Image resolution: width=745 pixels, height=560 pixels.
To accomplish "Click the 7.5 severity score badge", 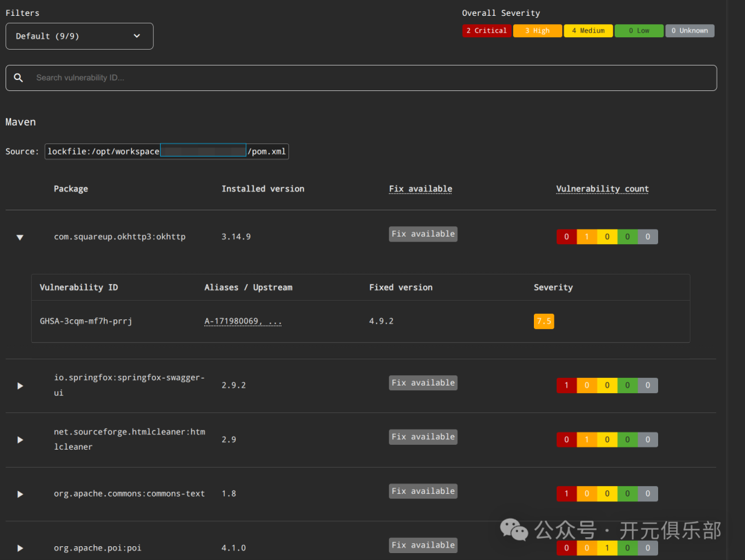I will tap(544, 321).
